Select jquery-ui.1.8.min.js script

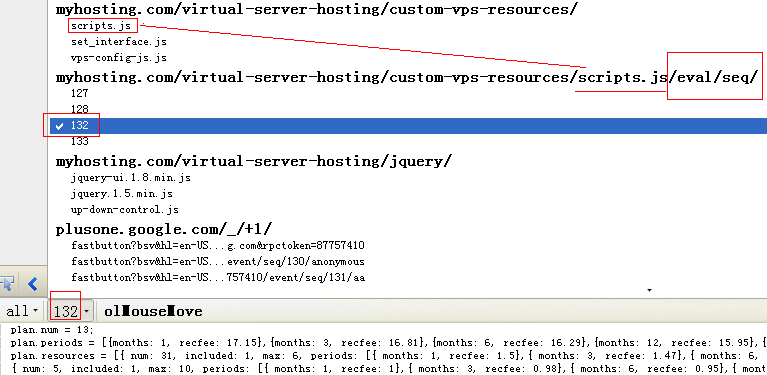(131, 177)
